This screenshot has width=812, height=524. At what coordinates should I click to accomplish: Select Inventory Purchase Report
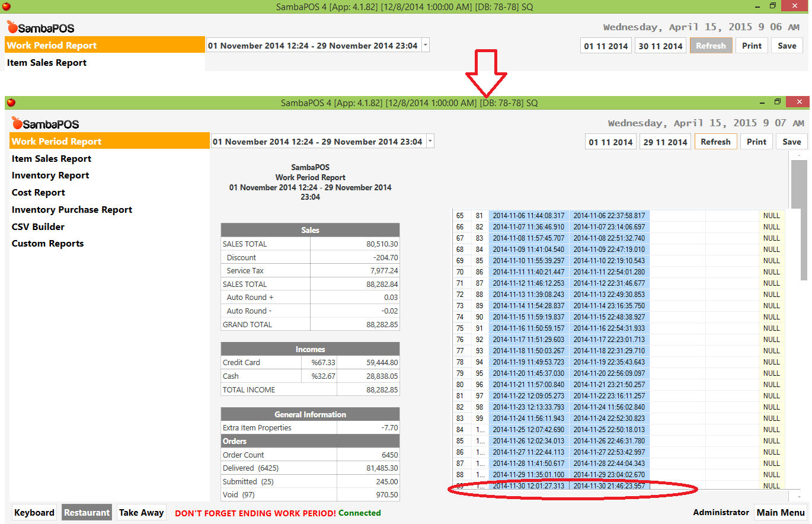pos(72,210)
